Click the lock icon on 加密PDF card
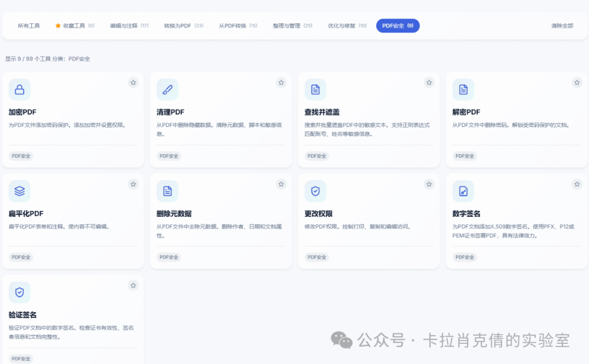The width and height of the screenshot is (589, 364). click(20, 90)
